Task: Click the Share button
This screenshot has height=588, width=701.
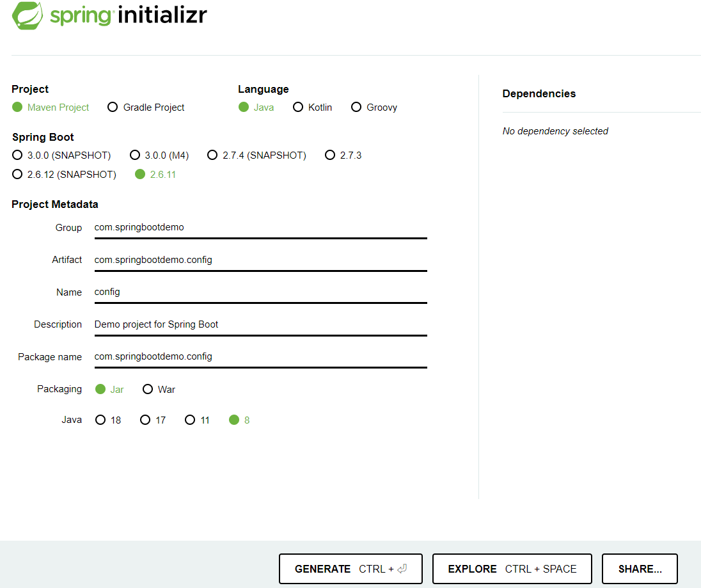Action: pos(639,568)
